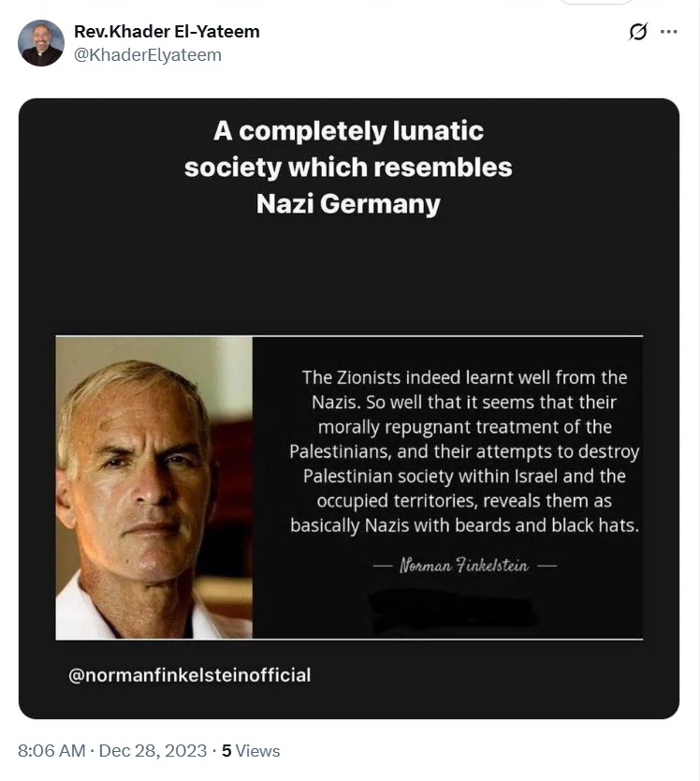Viewport: 700px width, 781px height.
Task: Click the word 'Views' beside the count
Action: 257,751
